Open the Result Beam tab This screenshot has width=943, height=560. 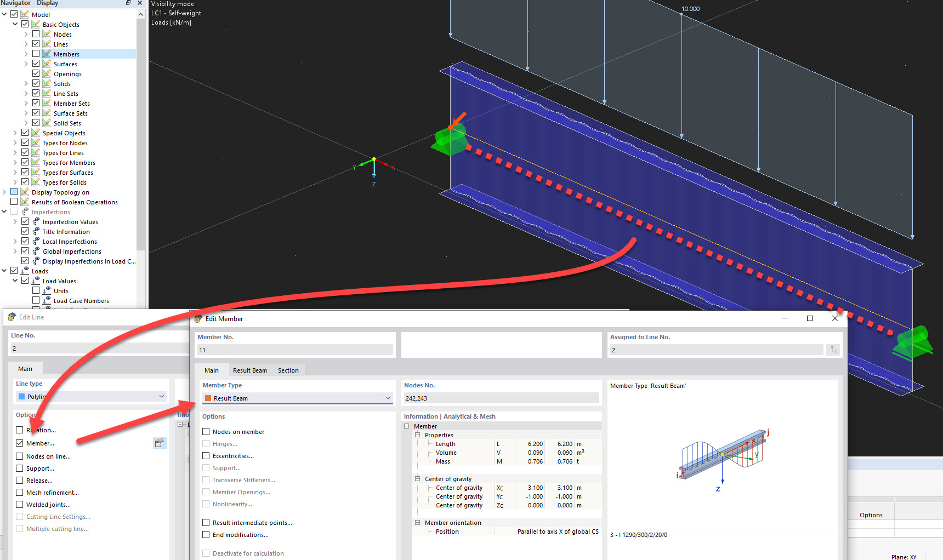click(x=249, y=370)
